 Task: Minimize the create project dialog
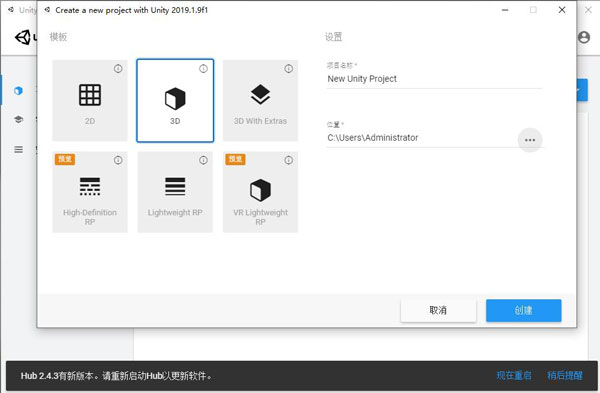pyautogui.click(x=505, y=10)
